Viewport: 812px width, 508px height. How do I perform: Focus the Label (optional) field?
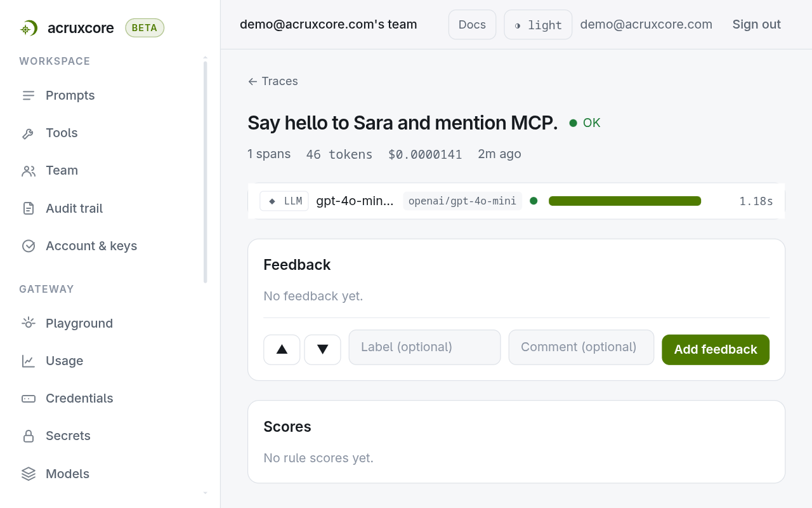(424, 347)
